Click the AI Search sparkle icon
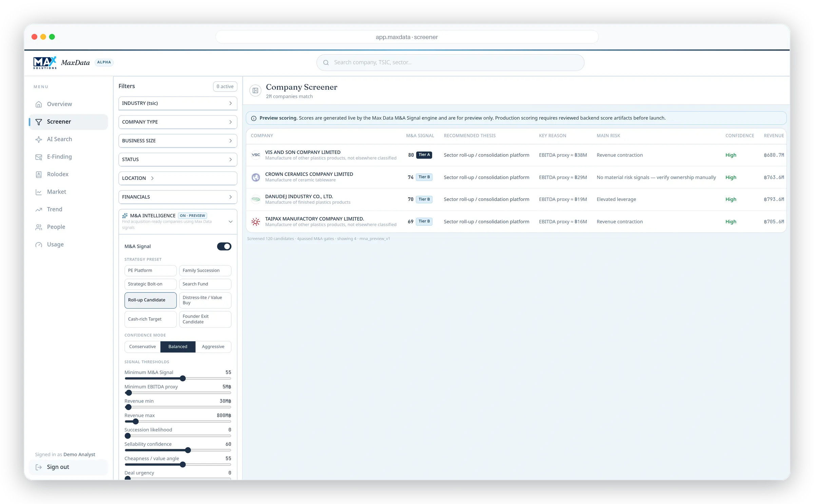 click(x=39, y=139)
